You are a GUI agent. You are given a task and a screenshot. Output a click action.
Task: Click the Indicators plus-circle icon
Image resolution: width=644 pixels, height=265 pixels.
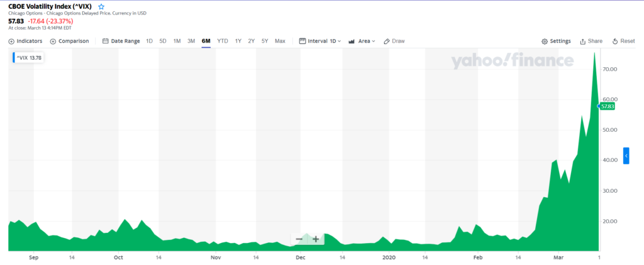11,41
